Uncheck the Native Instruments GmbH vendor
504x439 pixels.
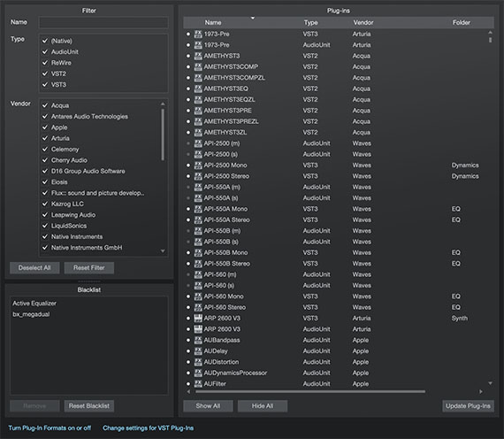pos(45,248)
